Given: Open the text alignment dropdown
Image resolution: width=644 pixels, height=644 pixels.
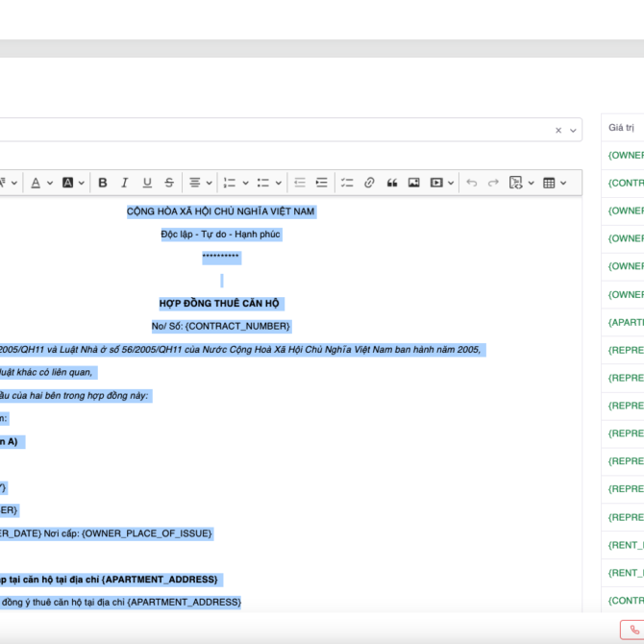Looking at the screenshot, I should click(200, 183).
